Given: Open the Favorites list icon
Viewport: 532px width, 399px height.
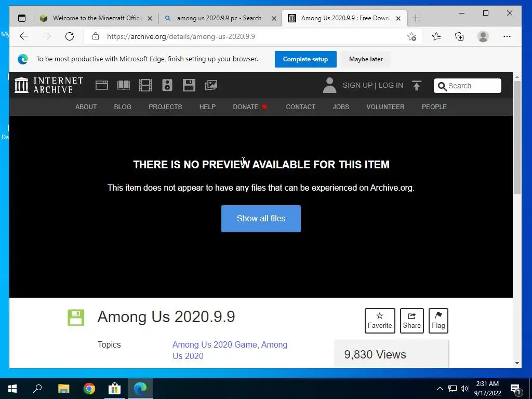Looking at the screenshot, I should point(436,36).
